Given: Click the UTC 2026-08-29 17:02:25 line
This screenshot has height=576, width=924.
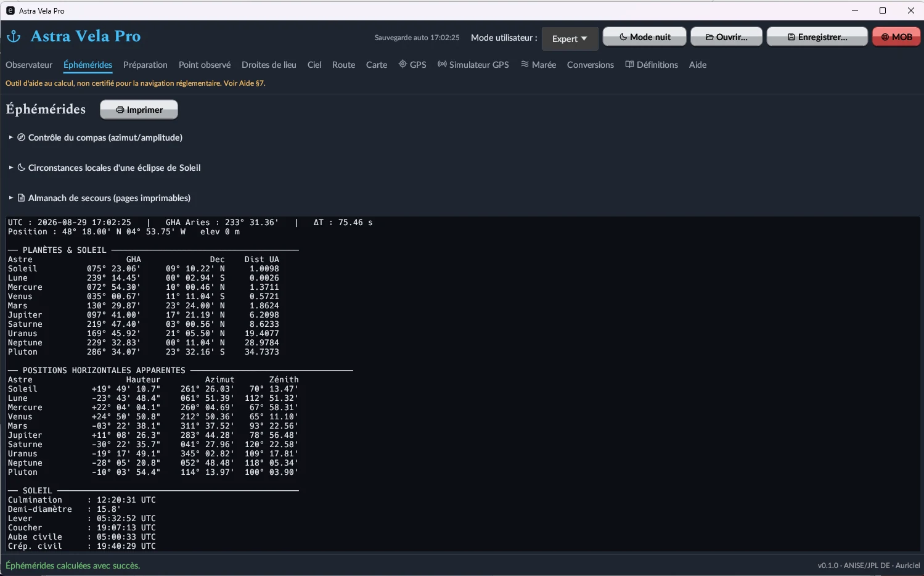Looking at the screenshot, I should [190, 223].
